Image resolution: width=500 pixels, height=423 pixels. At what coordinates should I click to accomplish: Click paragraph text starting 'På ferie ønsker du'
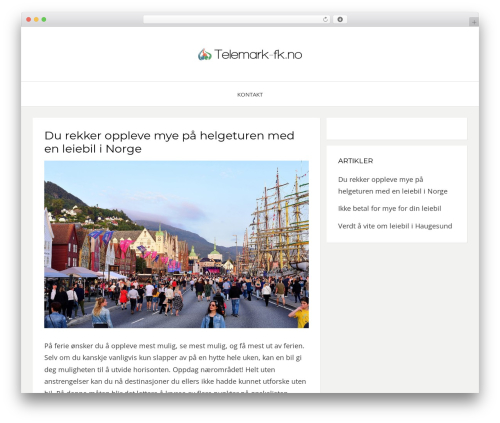(175, 369)
